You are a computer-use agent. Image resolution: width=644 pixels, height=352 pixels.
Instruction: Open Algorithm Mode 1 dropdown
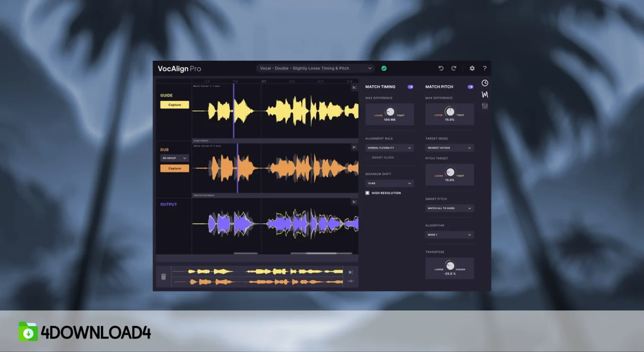pyautogui.click(x=449, y=235)
